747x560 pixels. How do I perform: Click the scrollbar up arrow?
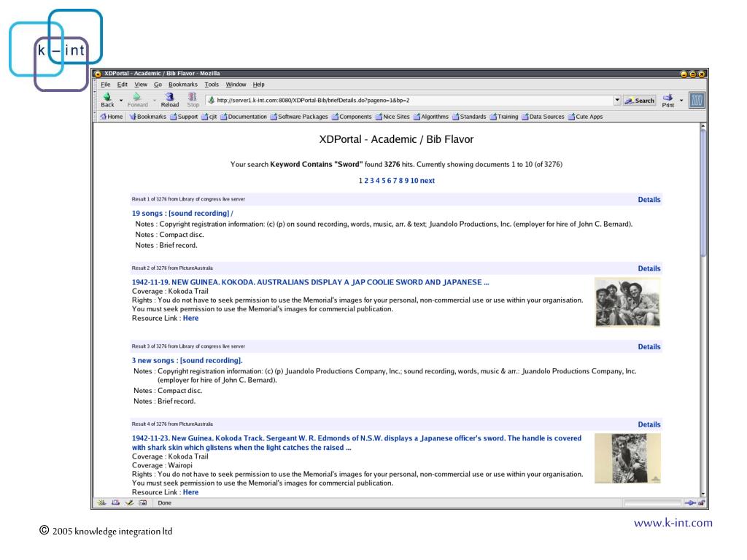[703, 127]
